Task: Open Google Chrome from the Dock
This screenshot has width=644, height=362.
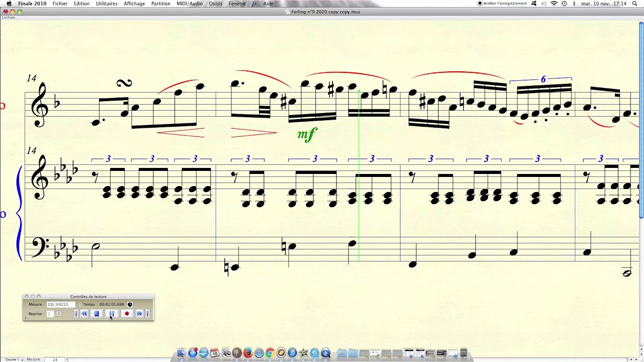Action: tap(270, 353)
